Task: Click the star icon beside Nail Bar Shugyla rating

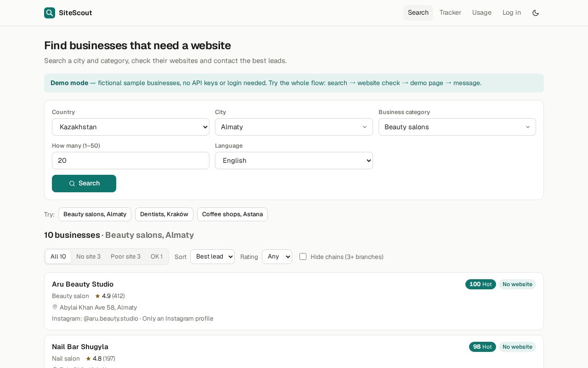Action: click(88, 359)
